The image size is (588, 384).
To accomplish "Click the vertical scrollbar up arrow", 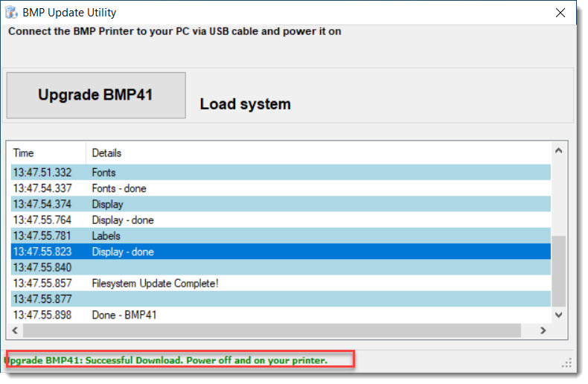I will point(558,151).
